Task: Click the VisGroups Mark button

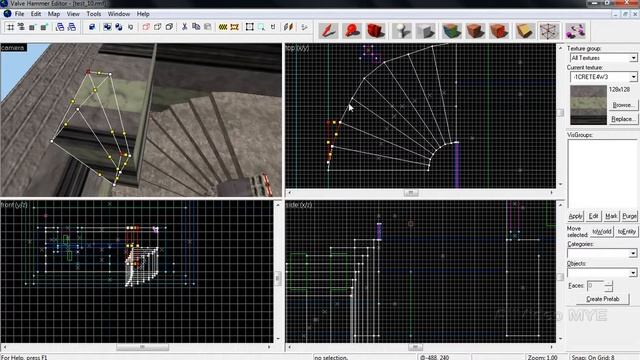Action: [611, 216]
